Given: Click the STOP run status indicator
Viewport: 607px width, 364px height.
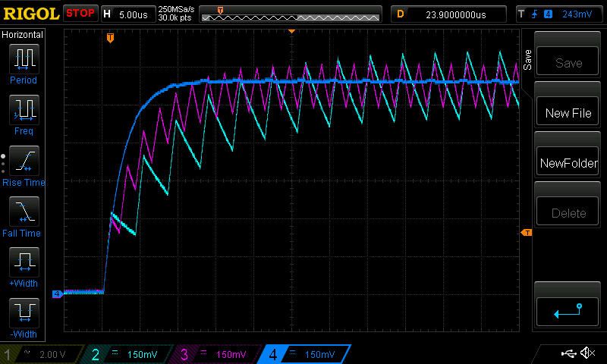Looking at the screenshot, I should click(80, 13).
